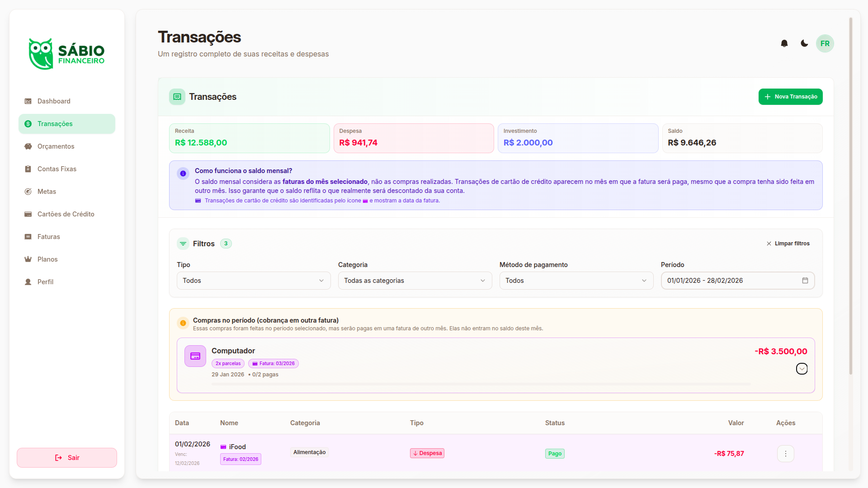The height and width of the screenshot is (488, 868).
Task: Click the Computador credit card icon
Action: [195, 356]
